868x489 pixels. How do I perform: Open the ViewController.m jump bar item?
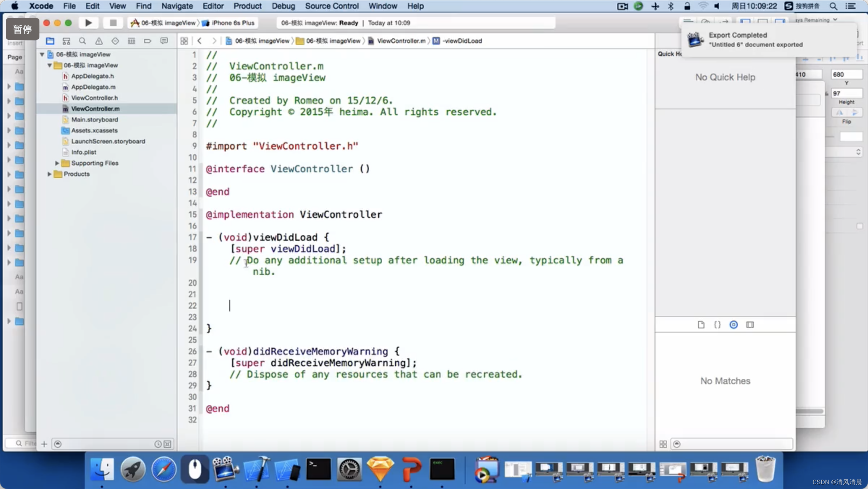[397, 41]
